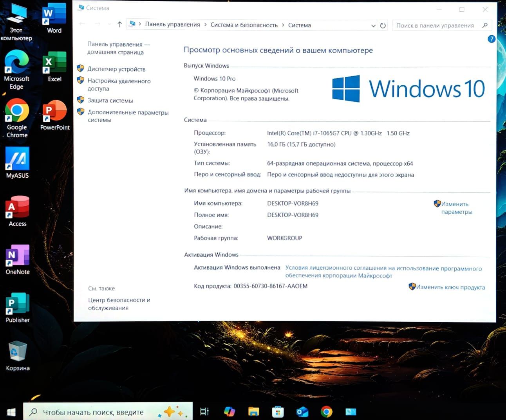Go up one level with the up arrow
Image resolution: width=506 pixels, height=420 pixels.
(119, 24)
